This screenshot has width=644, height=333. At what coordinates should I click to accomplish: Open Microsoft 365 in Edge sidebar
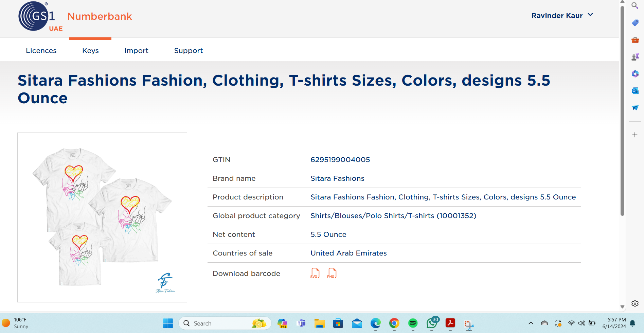click(635, 74)
